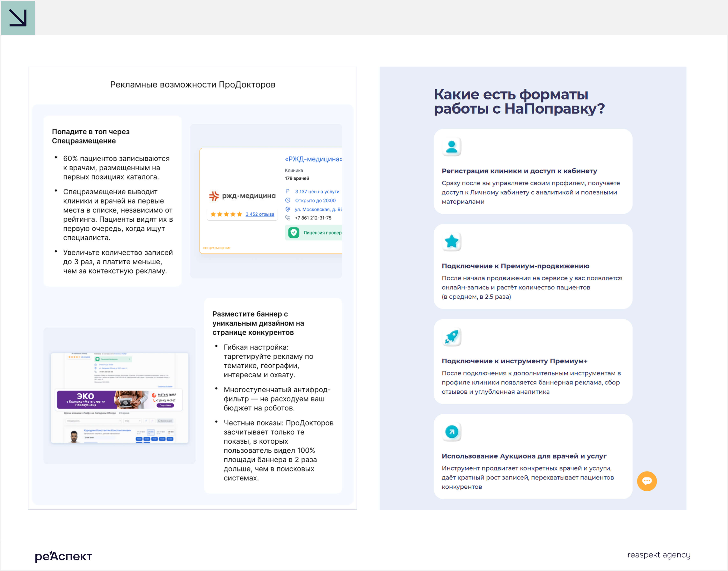Click the person icon for clinic registration

tap(451, 147)
